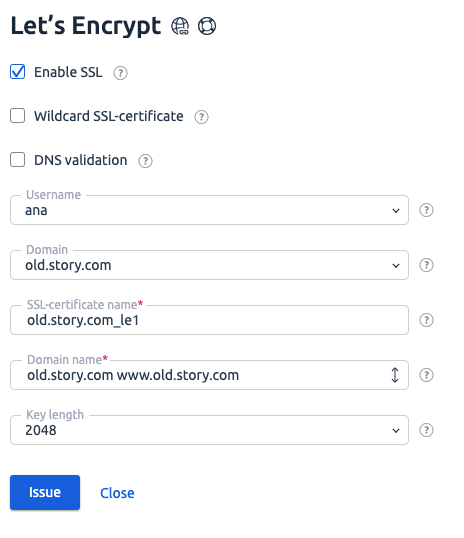
Task: Show help for Wildcard SSL-certificate
Action: tap(201, 117)
